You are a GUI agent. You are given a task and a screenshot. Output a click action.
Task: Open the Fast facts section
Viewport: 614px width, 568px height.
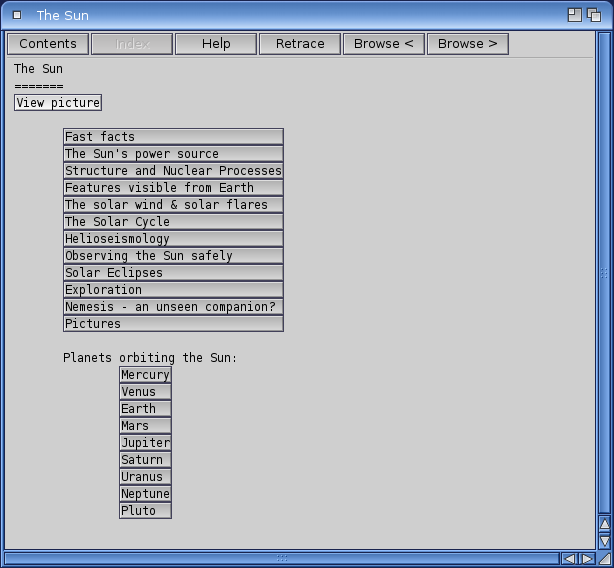click(173, 137)
